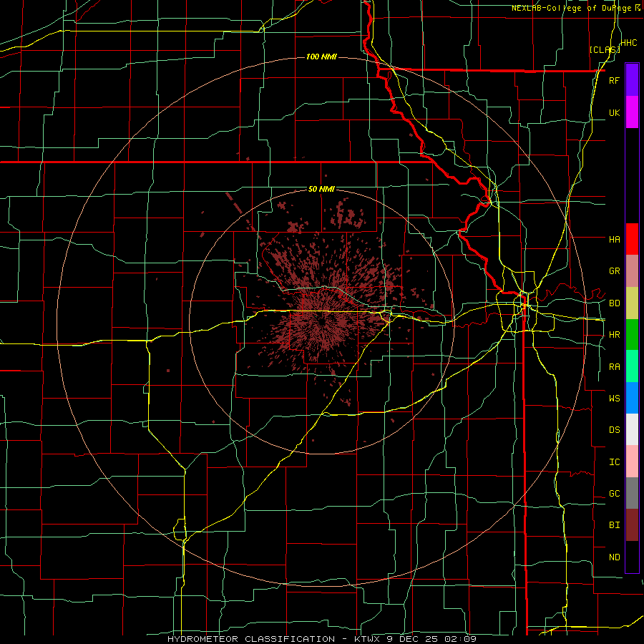Image resolution: width=644 pixels, height=644 pixels.
Task: Choose the DS white legend swatch
Action: (632, 429)
